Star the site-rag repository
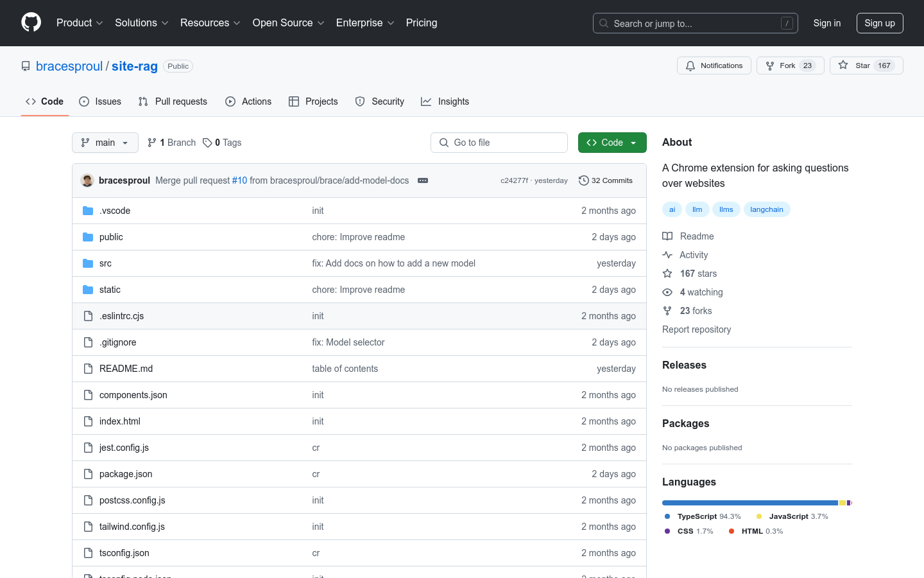 coord(866,66)
